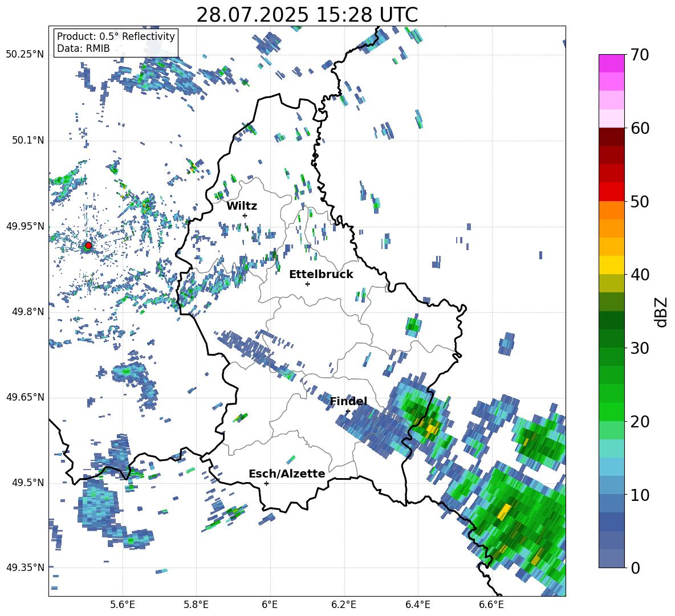Pick the bright red 50 dBZ swatch
Screen dimensions: 675x616
click(x=611, y=192)
